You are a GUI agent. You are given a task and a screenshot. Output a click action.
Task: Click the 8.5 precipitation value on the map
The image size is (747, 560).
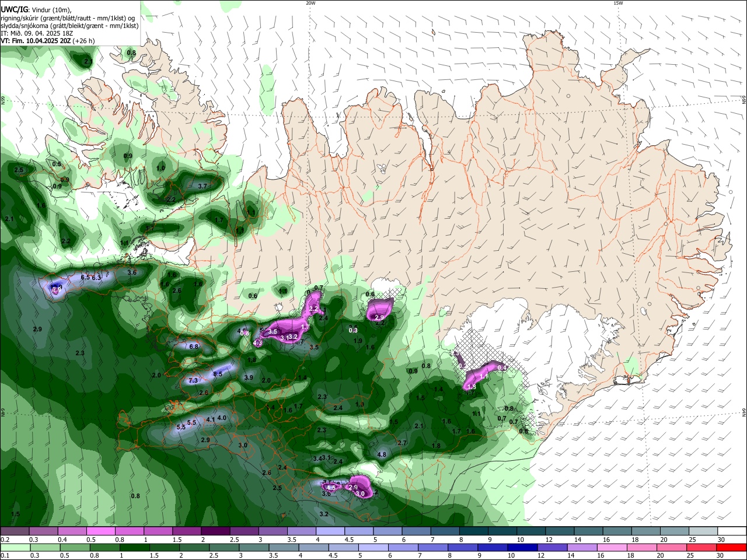218,374
